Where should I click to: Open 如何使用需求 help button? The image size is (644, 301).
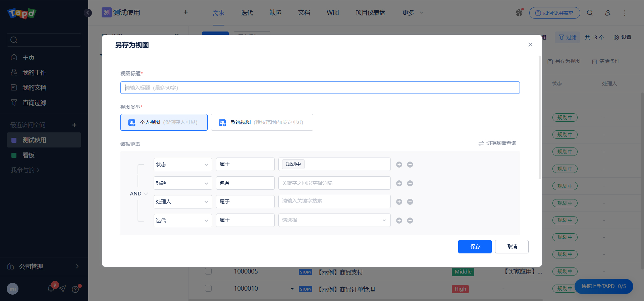(555, 13)
